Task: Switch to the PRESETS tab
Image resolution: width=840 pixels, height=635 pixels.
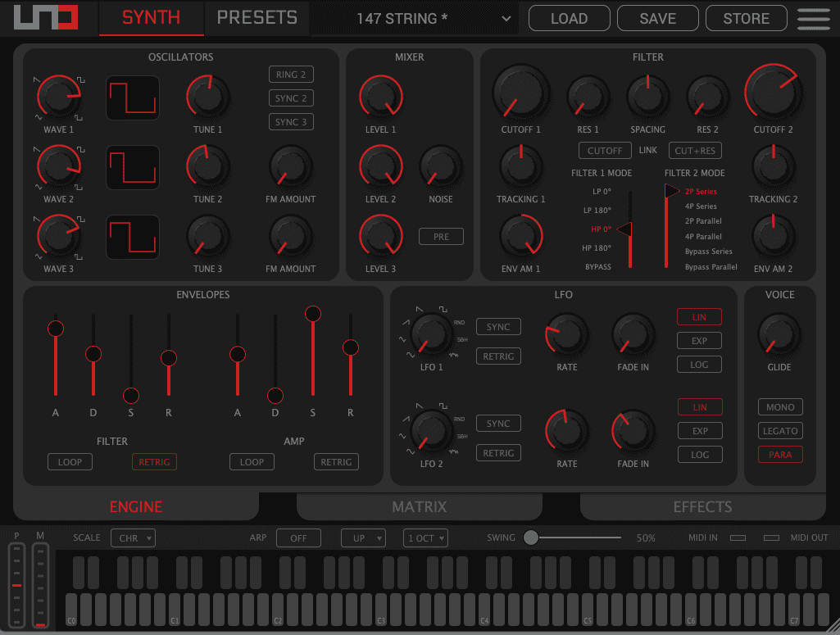Action: click(x=257, y=18)
